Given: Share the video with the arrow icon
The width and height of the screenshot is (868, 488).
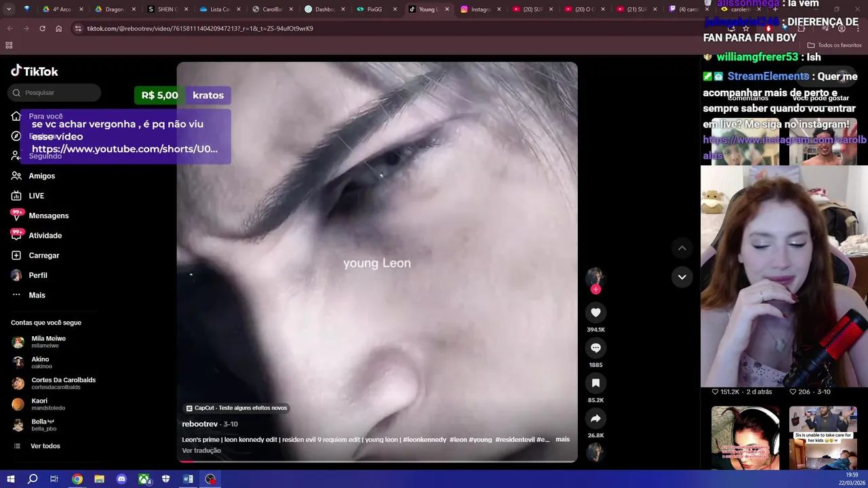Looking at the screenshot, I should point(595,418).
